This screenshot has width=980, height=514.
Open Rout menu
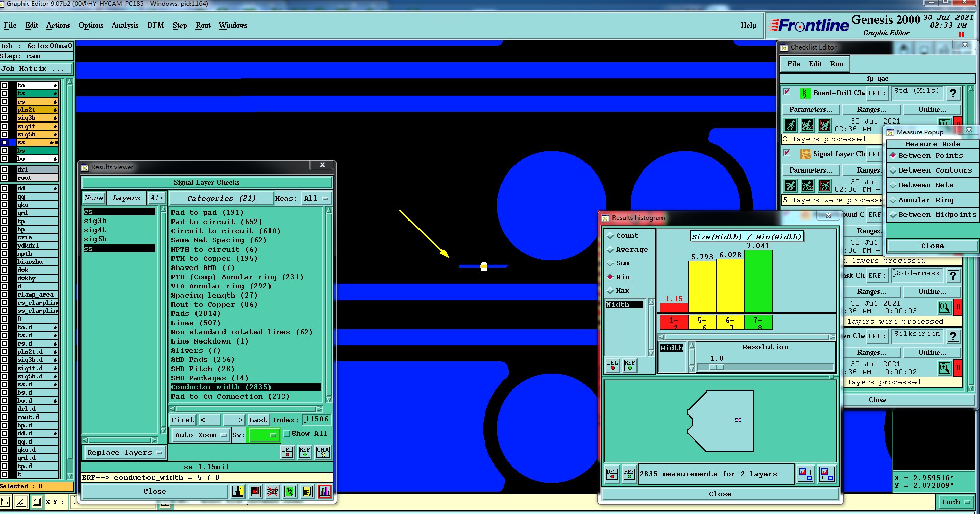(x=203, y=25)
